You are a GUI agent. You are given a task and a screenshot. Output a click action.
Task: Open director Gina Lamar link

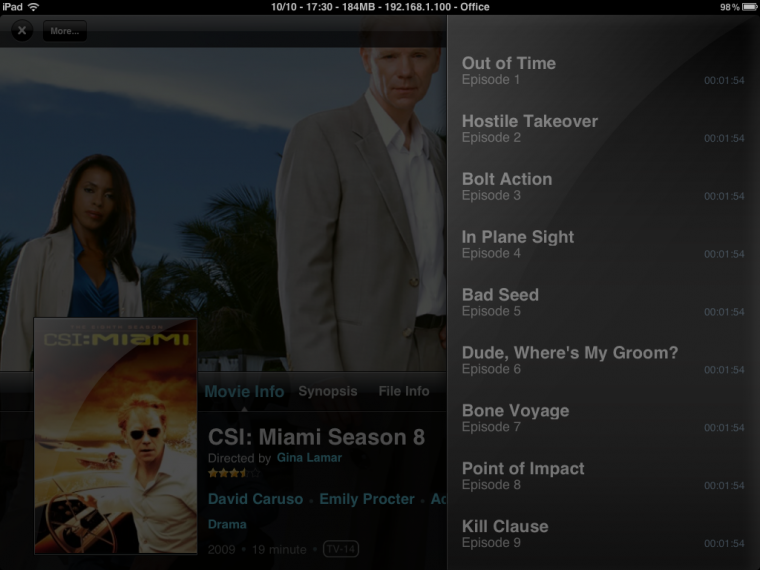309,458
